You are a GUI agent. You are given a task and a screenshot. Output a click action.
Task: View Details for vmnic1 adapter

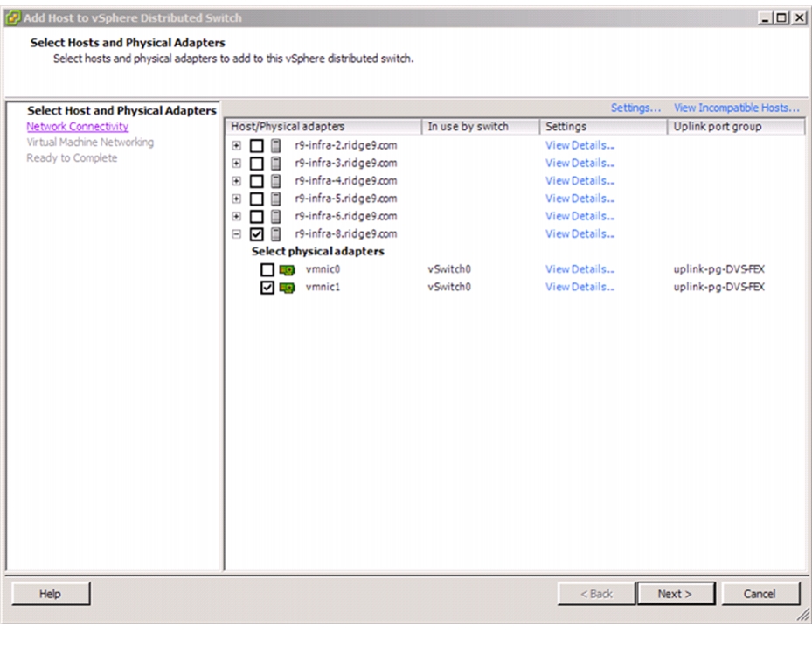pyautogui.click(x=580, y=287)
